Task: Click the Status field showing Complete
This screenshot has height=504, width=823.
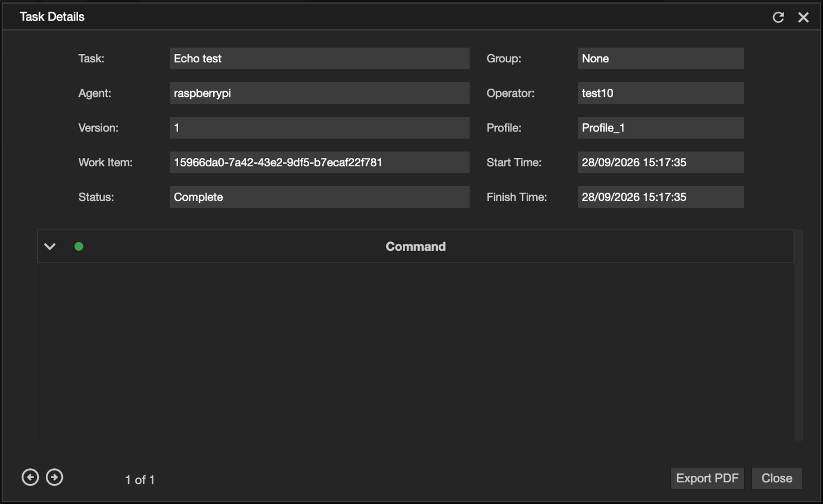Action: pos(320,197)
